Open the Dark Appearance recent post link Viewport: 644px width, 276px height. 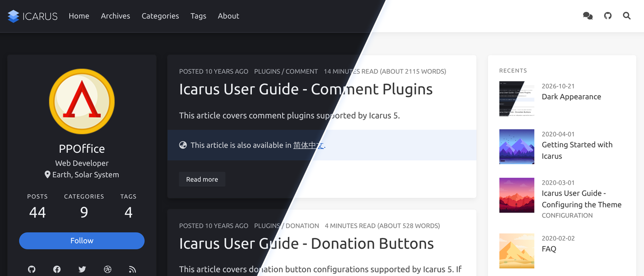[571, 97]
